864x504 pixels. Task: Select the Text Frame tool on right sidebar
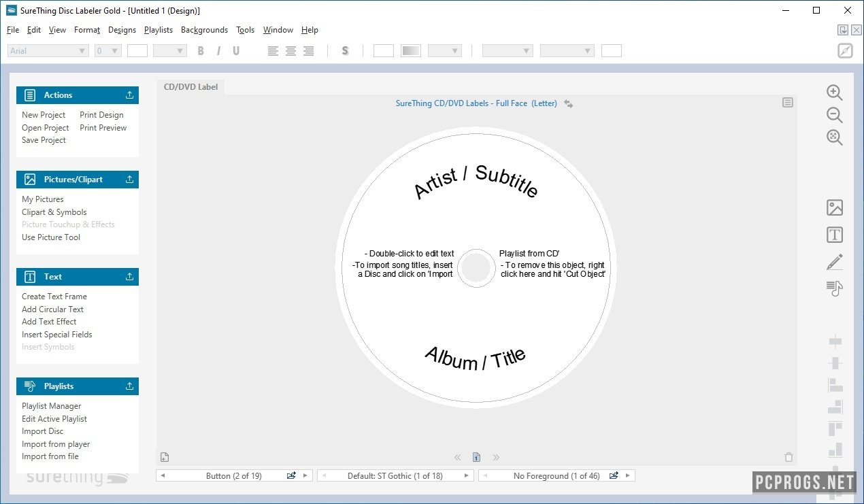(835, 235)
